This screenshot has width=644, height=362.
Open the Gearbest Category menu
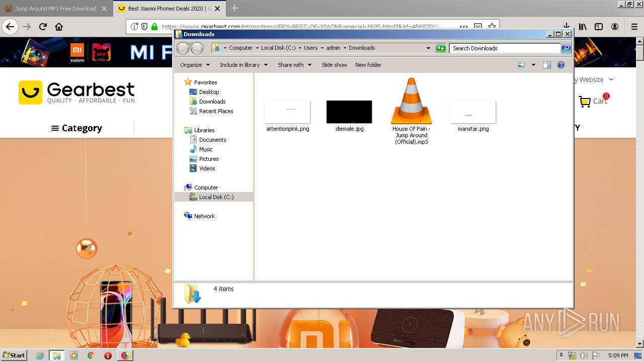[76, 128]
